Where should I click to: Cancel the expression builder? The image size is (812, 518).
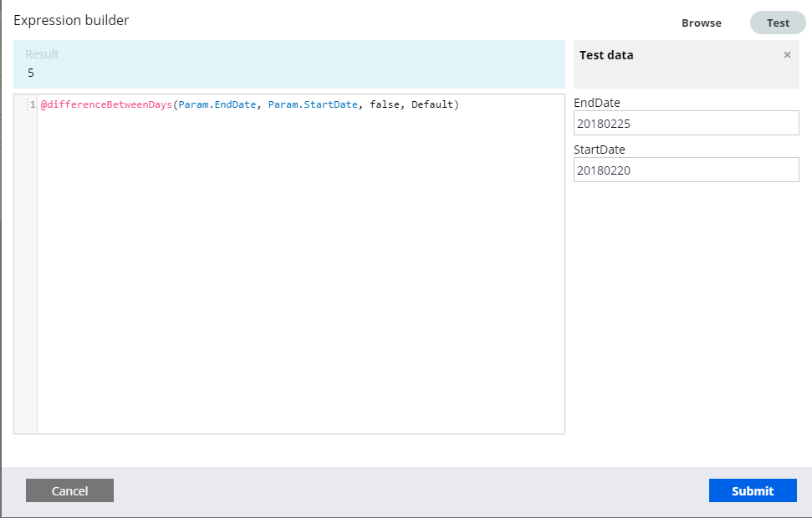(x=69, y=490)
